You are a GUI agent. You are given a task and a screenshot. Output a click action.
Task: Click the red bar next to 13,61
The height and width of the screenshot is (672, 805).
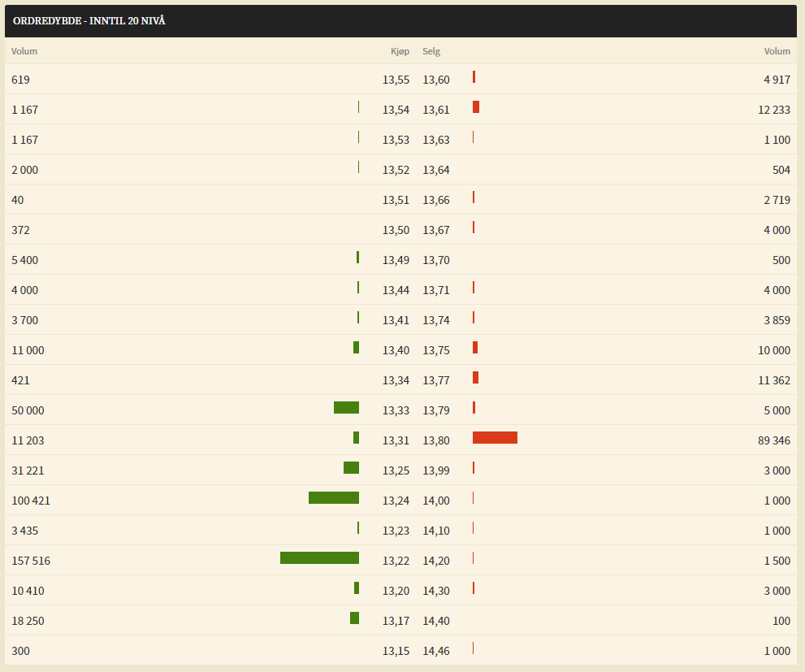476,106
